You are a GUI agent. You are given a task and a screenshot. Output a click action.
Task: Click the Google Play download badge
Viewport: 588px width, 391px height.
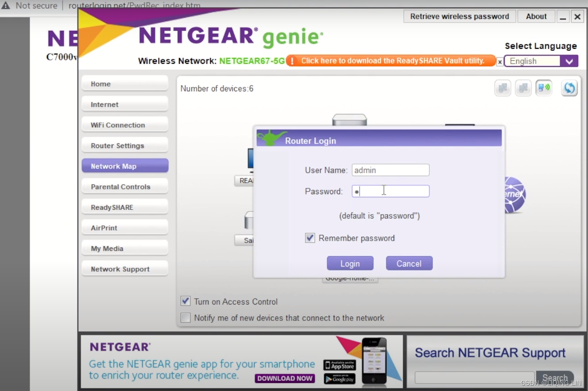point(339,379)
